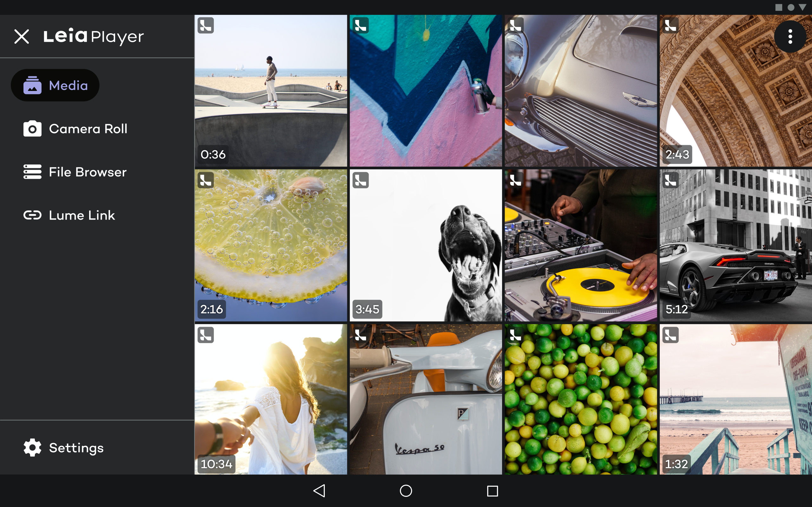Open the barking dog 3:45 video
Viewport: 812px width, 507px height.
click(x=426, y=245)
